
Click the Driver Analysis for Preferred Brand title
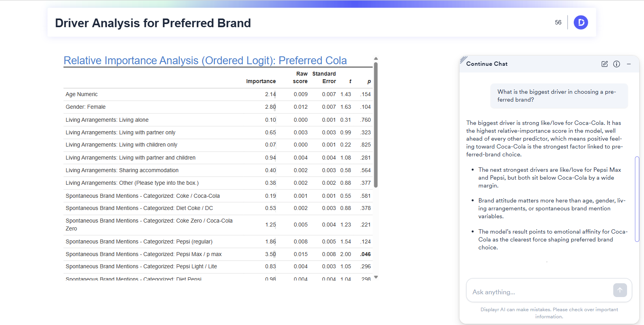153,23
